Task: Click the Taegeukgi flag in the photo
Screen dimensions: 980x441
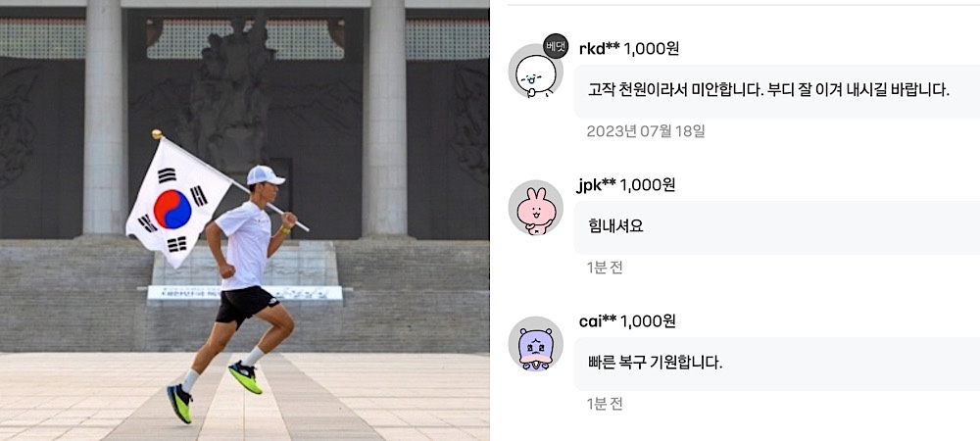Action: 178,203
